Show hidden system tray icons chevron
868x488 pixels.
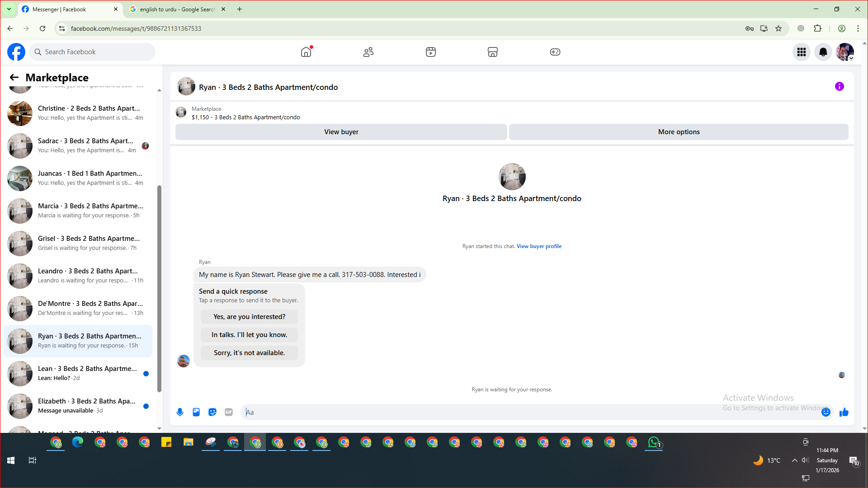(x=794, y=460)
